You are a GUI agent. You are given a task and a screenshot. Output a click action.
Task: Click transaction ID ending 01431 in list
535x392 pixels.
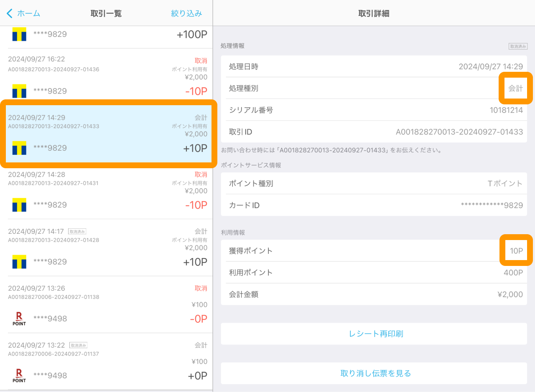tap(53, 183)
